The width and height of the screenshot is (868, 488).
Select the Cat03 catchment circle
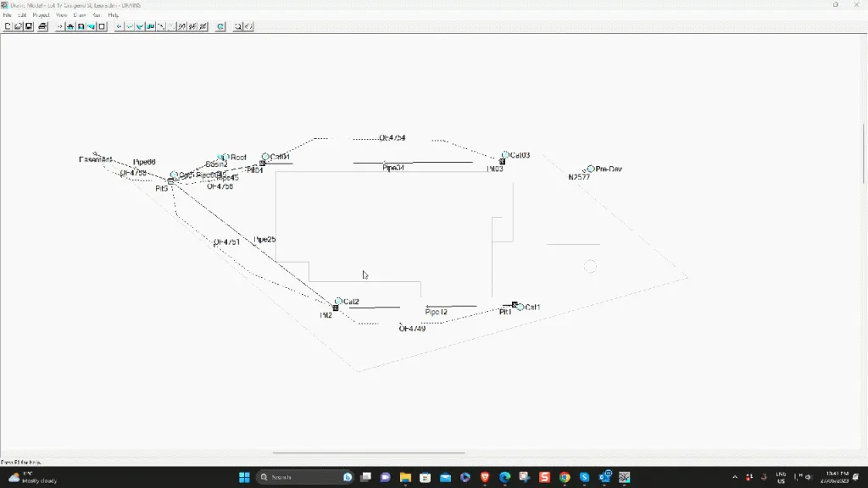(x=505, y=155)
